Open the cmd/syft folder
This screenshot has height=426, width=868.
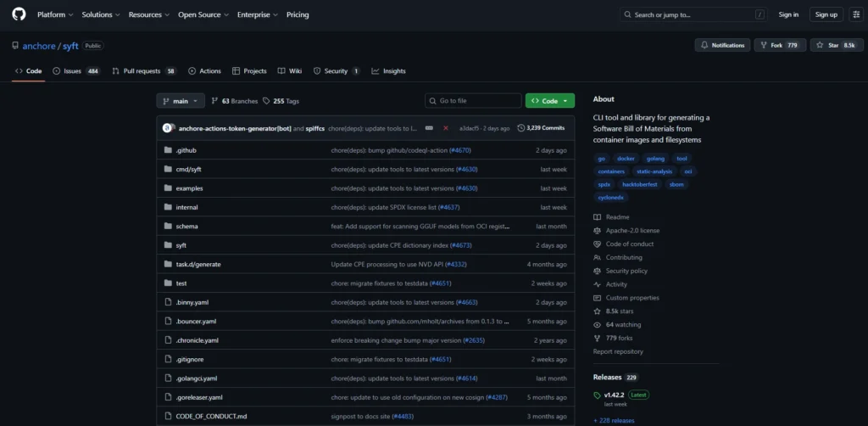tap(188, 170)
